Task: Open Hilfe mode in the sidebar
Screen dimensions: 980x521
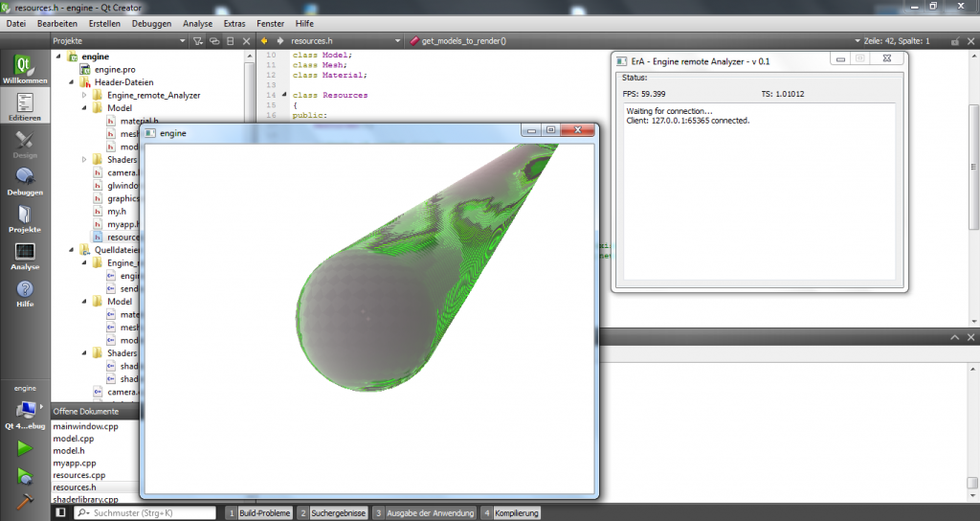Action: 24,293
